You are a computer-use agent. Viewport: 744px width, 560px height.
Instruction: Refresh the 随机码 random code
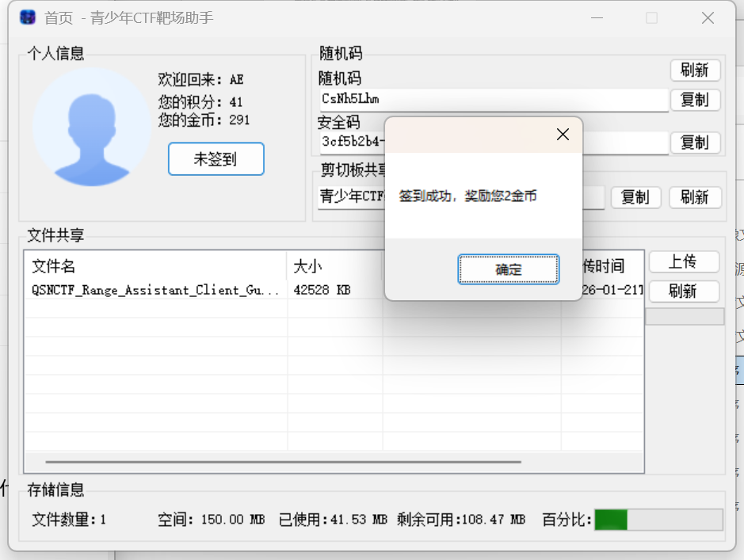pyautogui.click(x=695, y=70)
